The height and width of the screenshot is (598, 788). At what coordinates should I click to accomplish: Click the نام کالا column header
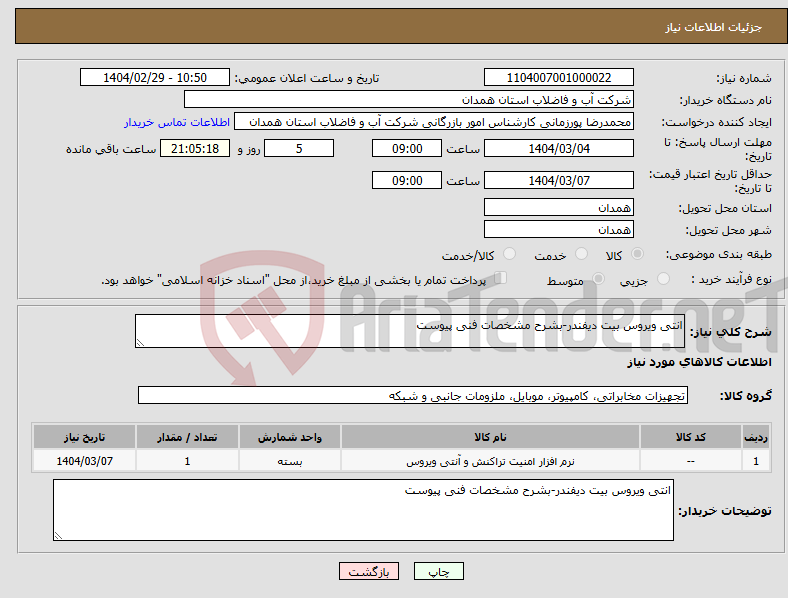(490, 437)
